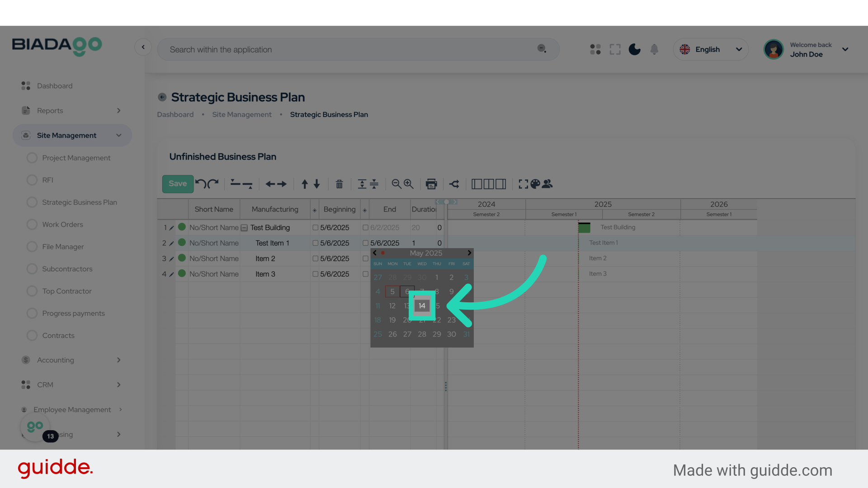Screen dimensions: 868x488
Task: Move selected task up arrow
Action: point(305,184)
